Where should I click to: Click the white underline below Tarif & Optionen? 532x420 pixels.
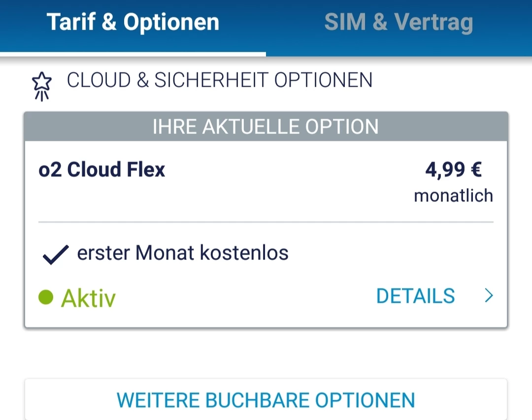(133, 54)
